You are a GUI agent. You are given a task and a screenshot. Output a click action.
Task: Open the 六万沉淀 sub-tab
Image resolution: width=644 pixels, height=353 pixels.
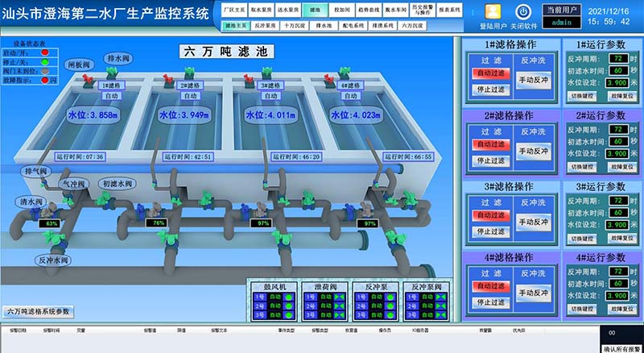[x=413, y=26]
